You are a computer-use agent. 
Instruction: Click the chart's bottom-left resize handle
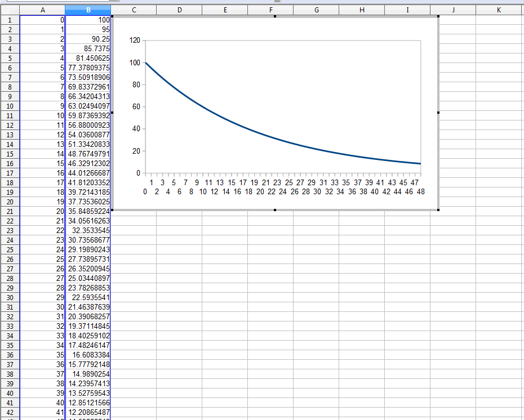tap(112, 210)
